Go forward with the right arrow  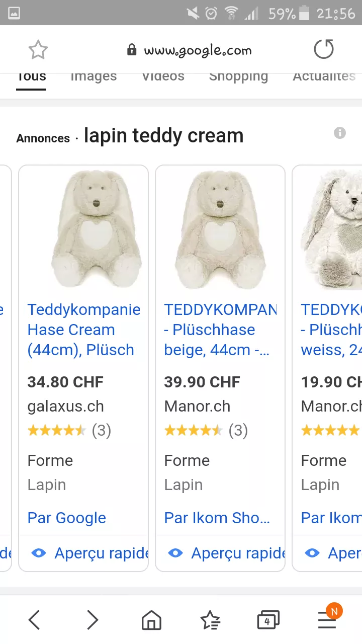coord(93,620)
